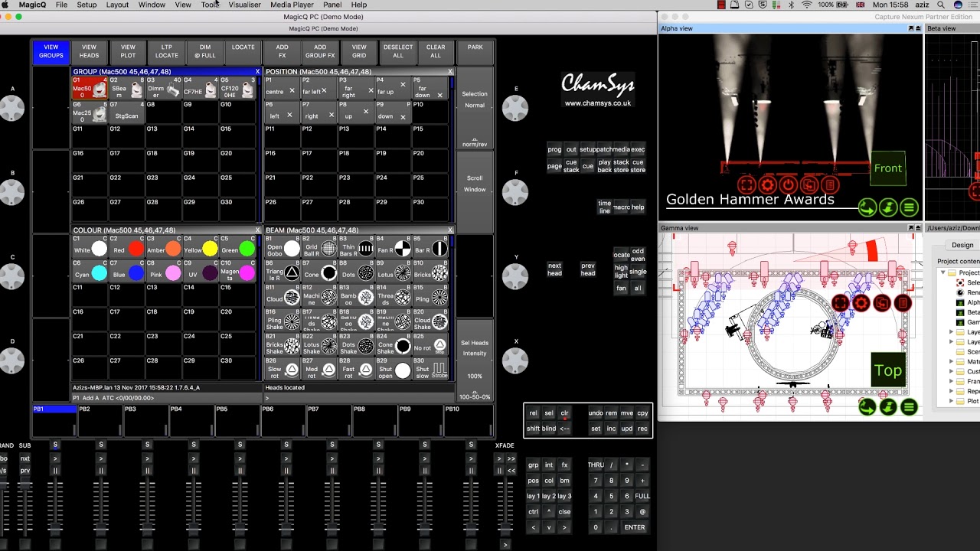Open the patch window button
Image resolution: width=980 pixels, height=551 pixels.
click(605, 150)
